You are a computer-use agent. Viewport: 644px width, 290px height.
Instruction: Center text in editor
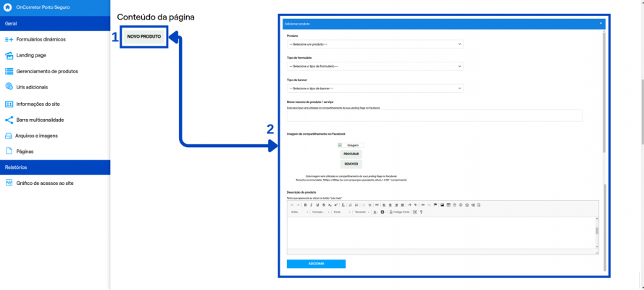pos(390,205)
